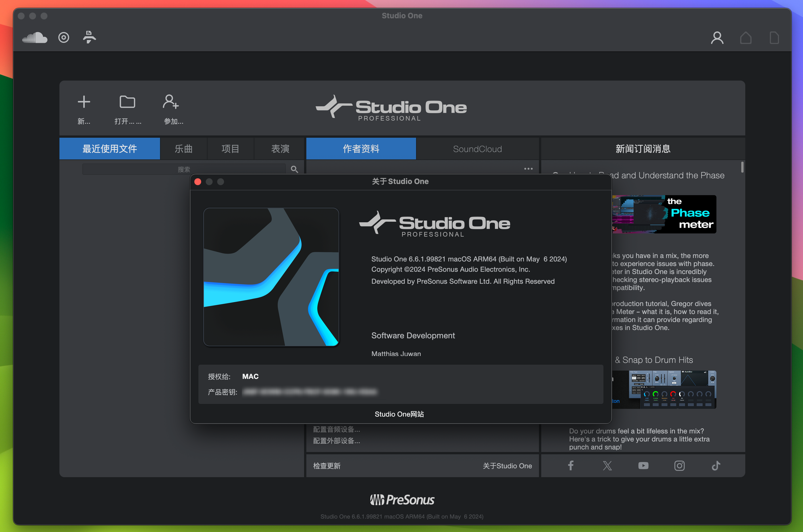Open the Phase meter news thumbnail
The height and width of the screenshot is (532, 803).
pyautogui.click(x=664, y=214)
